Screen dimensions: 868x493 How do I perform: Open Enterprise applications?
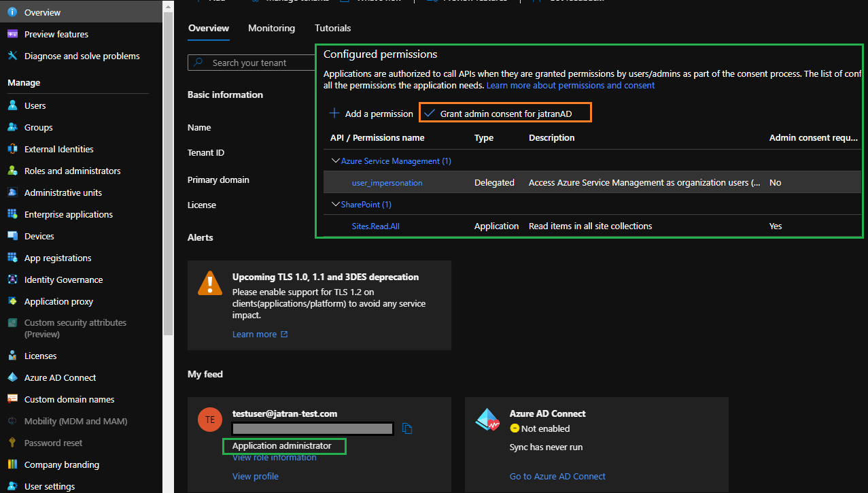click(x=69, y=214)
